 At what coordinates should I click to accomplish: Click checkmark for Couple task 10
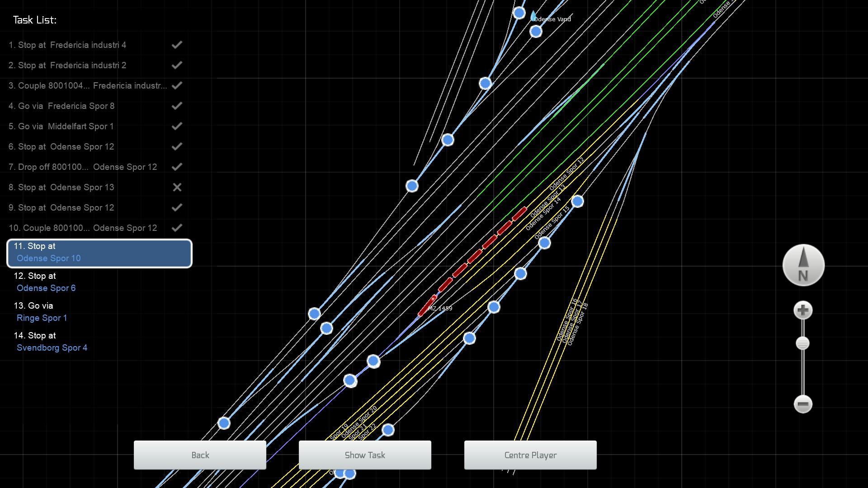177,228
